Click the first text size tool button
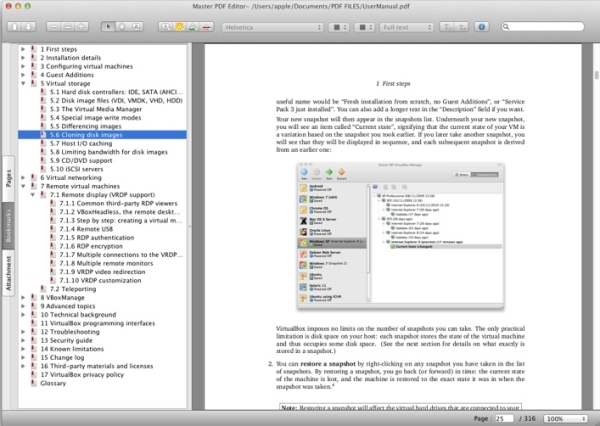 pos(447,27)
